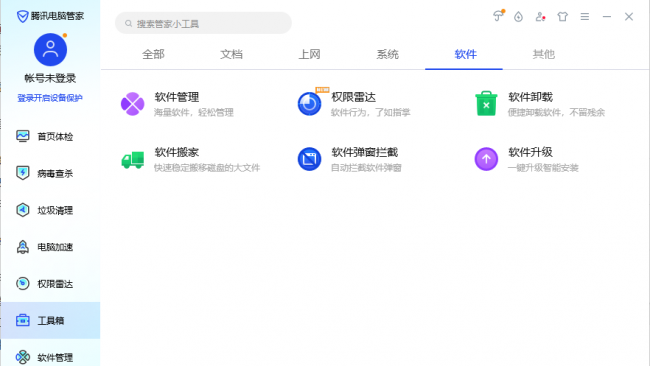This screenshot has width=650, height=366.
Task: Switch to the 全部 tab
Action: click(153, 54)
